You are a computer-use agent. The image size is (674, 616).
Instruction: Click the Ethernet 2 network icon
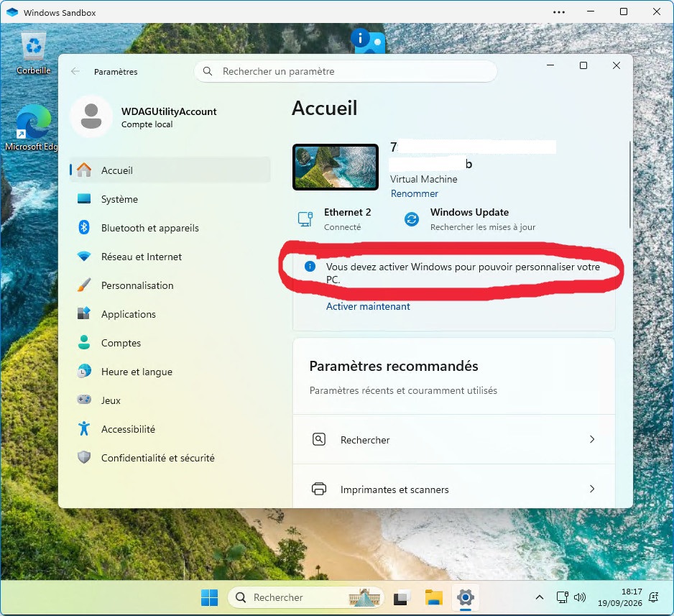[305, 219]
